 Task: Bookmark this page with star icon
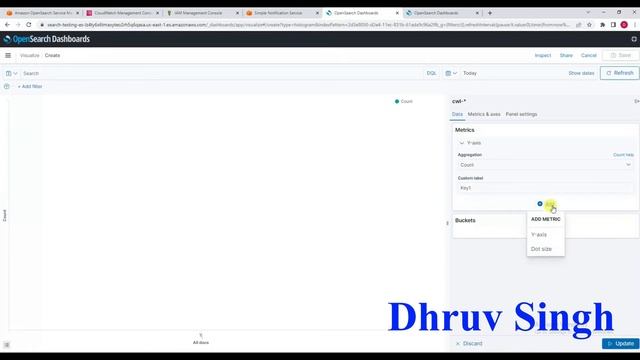tap(589, 25)
